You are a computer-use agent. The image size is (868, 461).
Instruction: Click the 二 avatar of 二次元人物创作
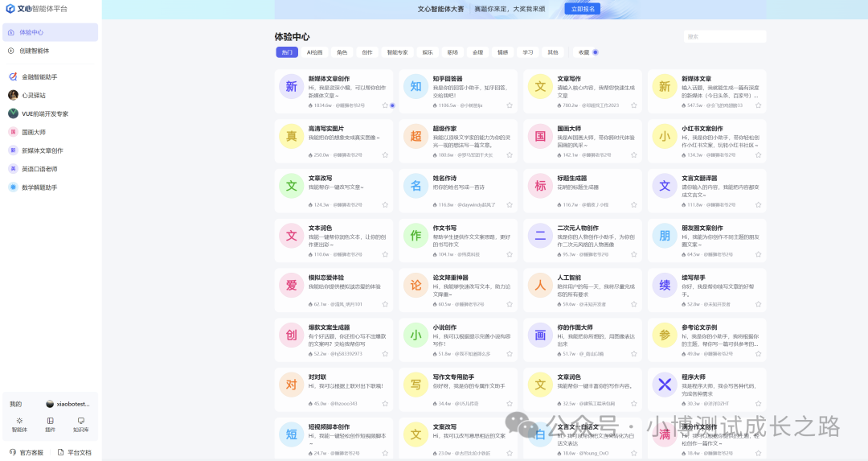click(540, 236)
